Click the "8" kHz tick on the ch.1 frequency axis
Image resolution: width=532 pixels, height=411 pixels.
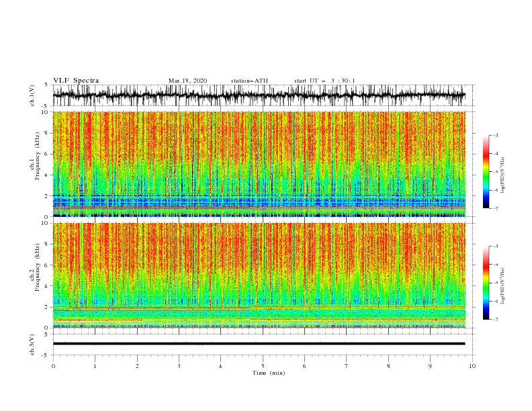coord(47,133)
